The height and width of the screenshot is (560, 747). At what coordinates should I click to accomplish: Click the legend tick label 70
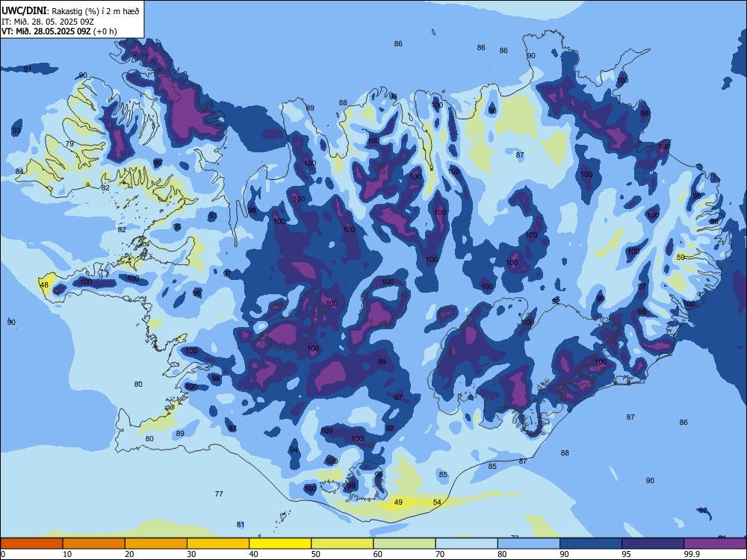[440, 554]
